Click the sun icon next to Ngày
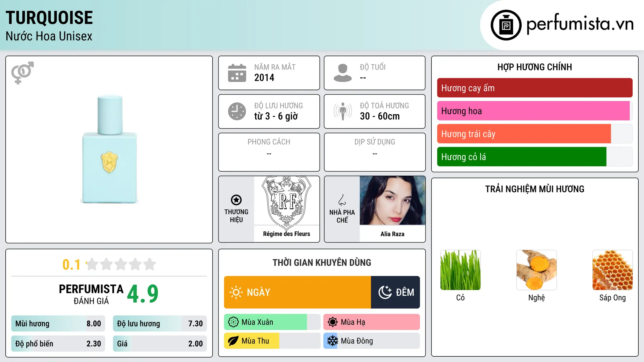Image resolution: width=644 pixels, height=362 pixels. [x=236, y=292]
